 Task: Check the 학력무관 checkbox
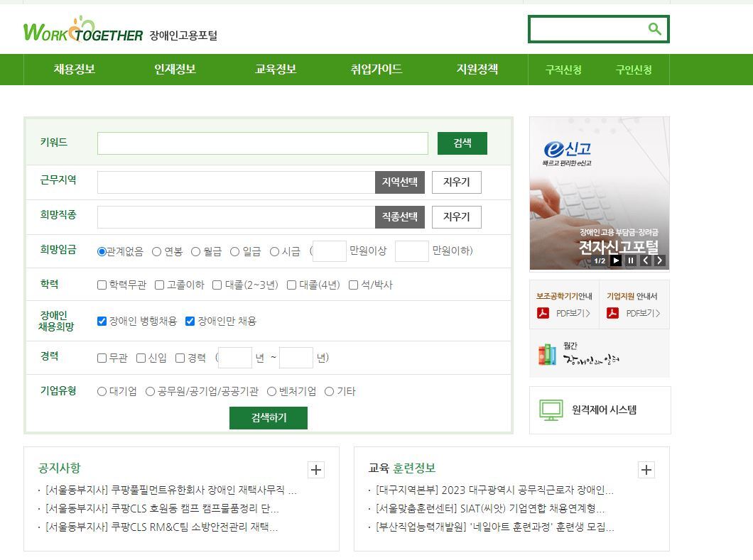click(102, 285)
